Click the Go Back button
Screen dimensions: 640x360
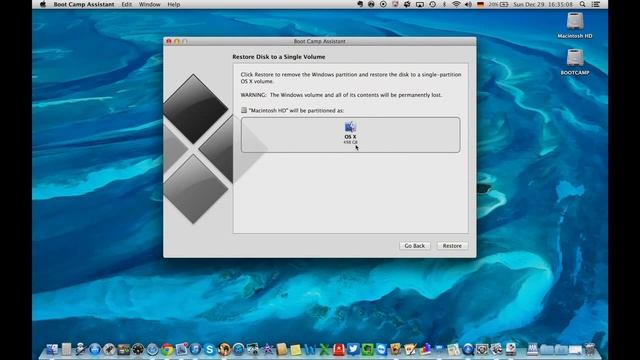414,246
